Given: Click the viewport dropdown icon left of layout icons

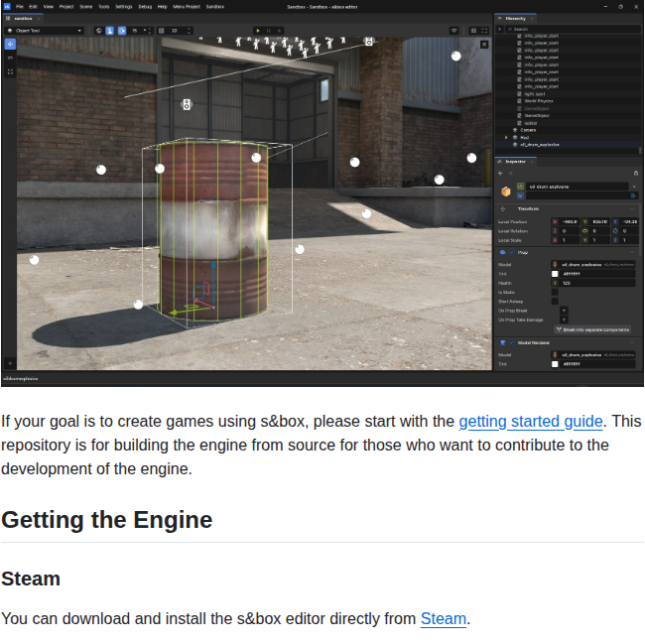Looking at the screenshot, I should (x=454, y=31).
